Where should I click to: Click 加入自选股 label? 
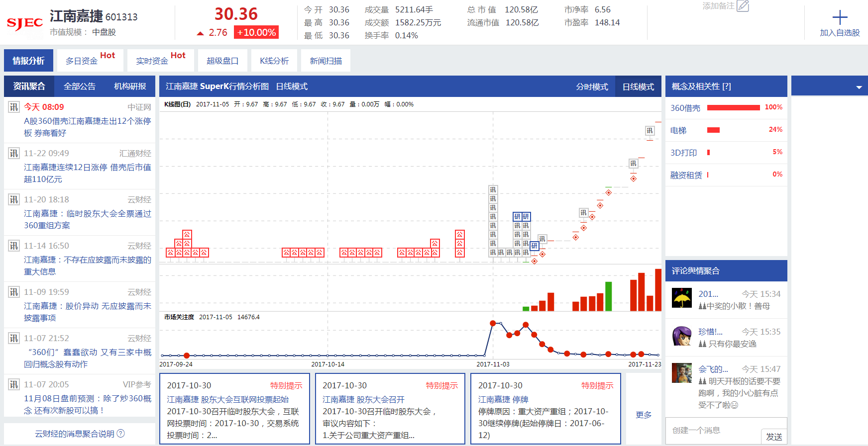[x=840, y=33]
